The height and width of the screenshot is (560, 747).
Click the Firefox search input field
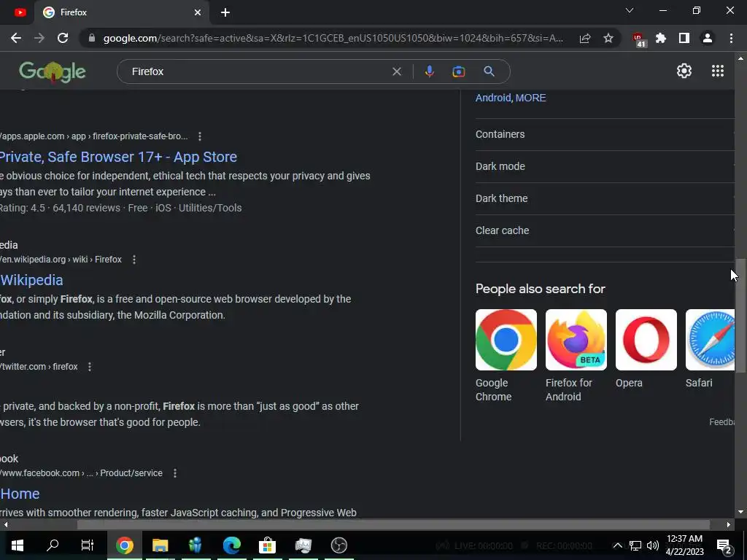(258, 71)
